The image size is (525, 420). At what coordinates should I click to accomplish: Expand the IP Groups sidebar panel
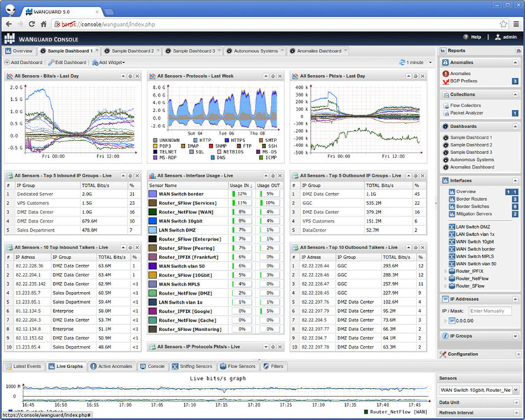[515, 336]
